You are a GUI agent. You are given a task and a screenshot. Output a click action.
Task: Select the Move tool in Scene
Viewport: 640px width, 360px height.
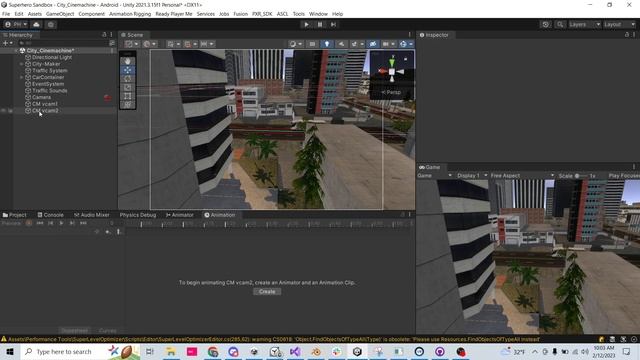coord(128,70)
